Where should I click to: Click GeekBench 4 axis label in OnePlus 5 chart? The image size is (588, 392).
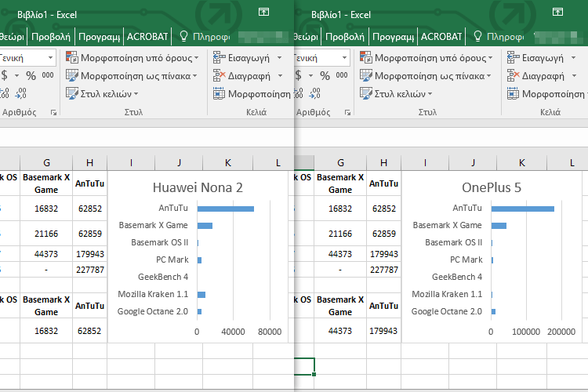[457, 277]
